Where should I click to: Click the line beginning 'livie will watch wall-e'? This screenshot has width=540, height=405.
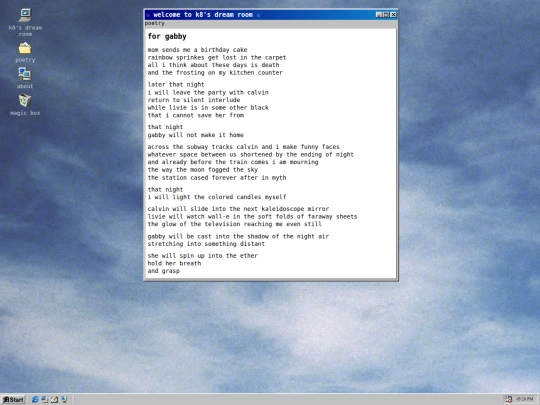(252, 217)
